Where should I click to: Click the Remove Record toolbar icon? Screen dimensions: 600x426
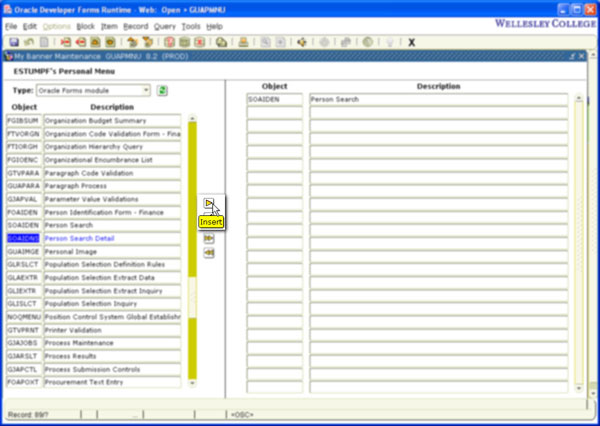tap(80, 42)
